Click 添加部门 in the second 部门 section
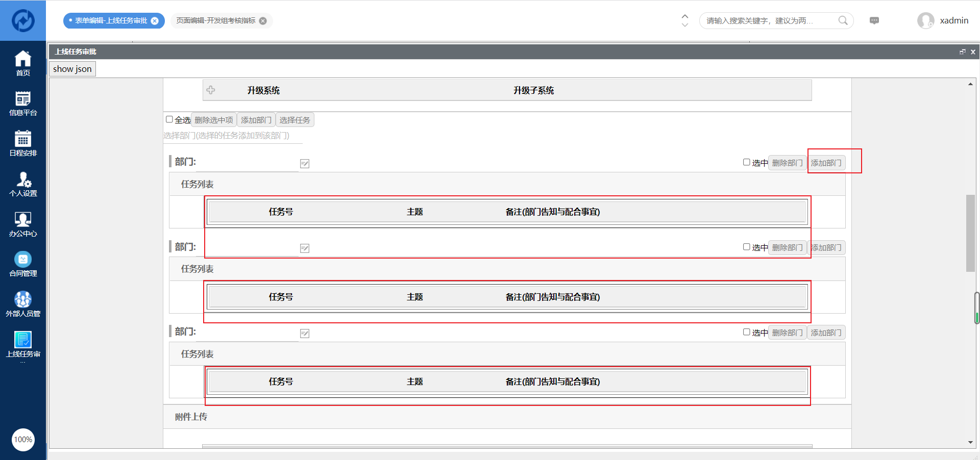Viewport: 980px width, 460px height. tap(826, 247)
